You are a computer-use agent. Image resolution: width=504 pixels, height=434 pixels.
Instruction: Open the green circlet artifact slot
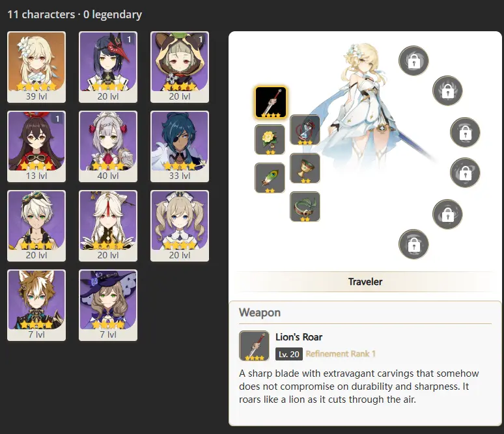click(305, 206)
